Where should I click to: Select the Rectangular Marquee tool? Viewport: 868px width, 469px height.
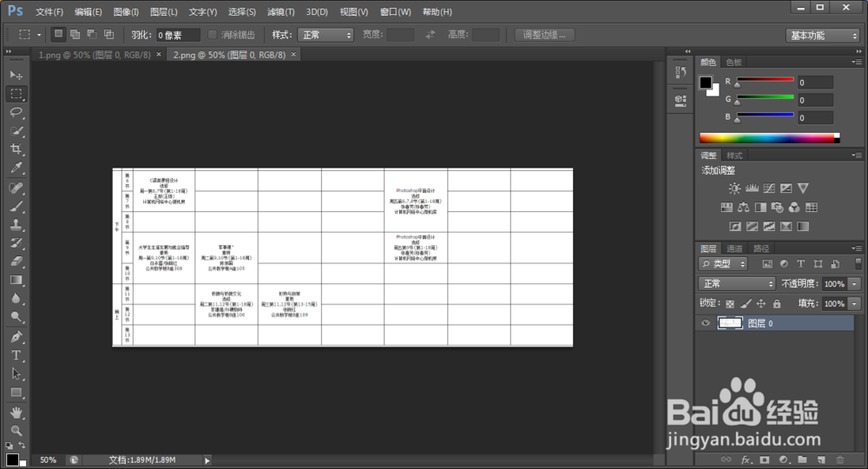[16, 94]
